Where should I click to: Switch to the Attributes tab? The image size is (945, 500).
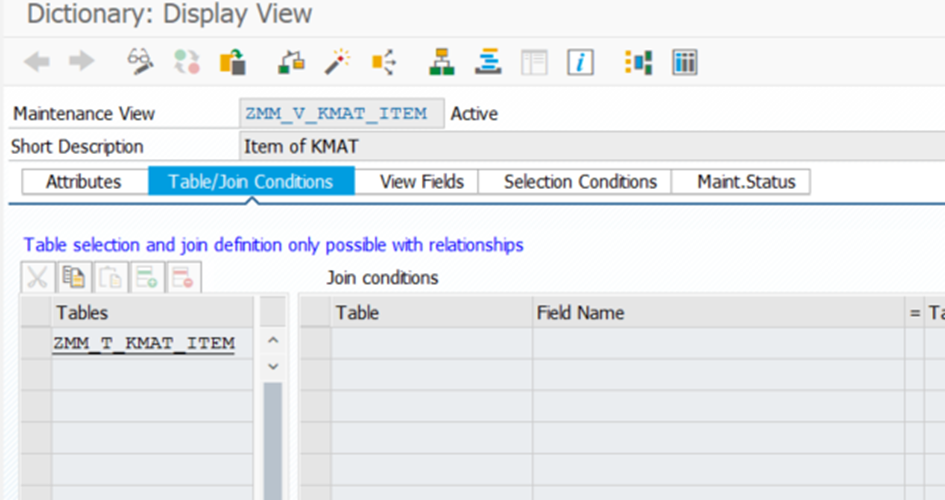pyautogui.click(x=83, y=181)
